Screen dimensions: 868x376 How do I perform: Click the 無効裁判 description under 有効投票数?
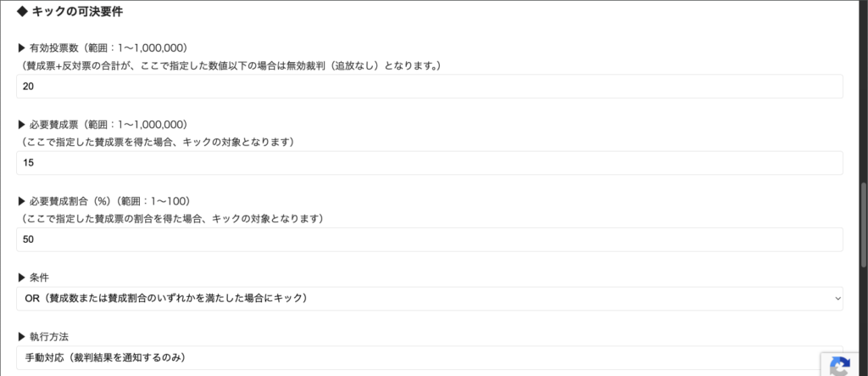click(229, 65)
